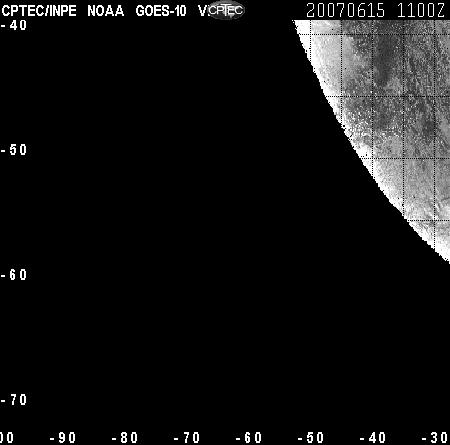Select the CPTEC/INPE header text
The height and width of the screenshot is (445, 450).
click(39, 11)
